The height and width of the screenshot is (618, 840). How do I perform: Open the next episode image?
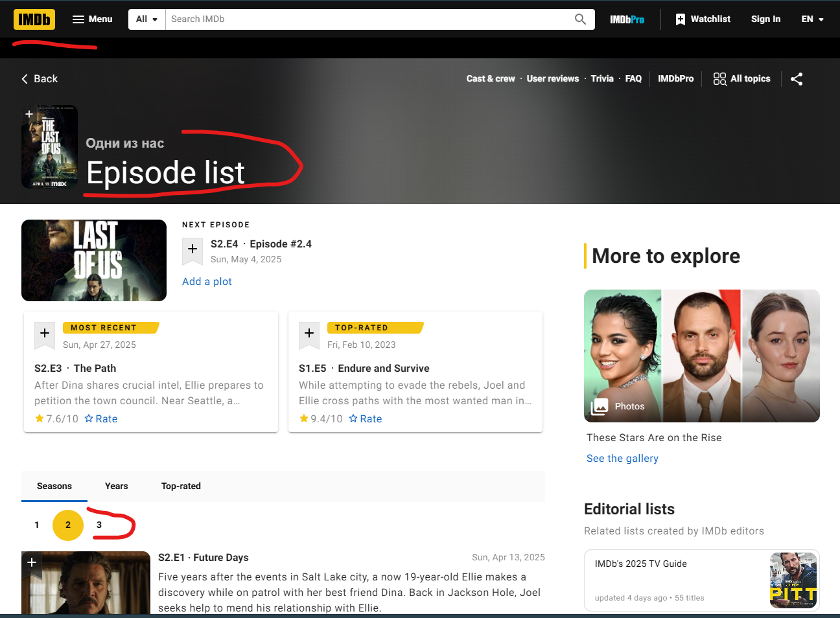[94, 260]
